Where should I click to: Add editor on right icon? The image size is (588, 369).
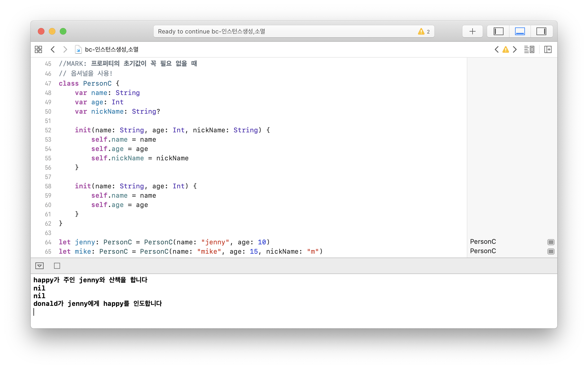click(x=548, y=49)
